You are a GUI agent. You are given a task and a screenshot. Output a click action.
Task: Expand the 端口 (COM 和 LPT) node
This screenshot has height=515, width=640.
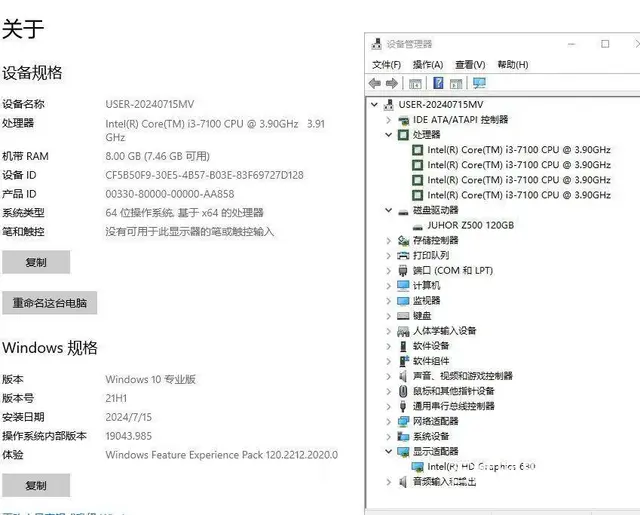(389, 271)
